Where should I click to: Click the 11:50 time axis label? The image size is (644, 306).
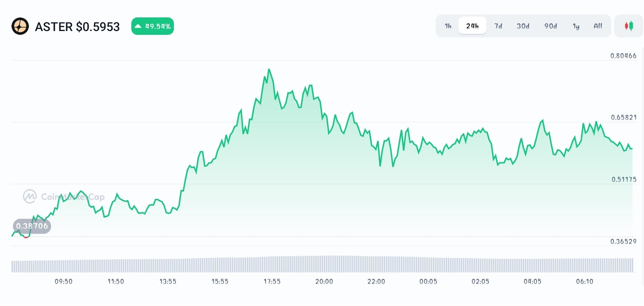point(116,281)
